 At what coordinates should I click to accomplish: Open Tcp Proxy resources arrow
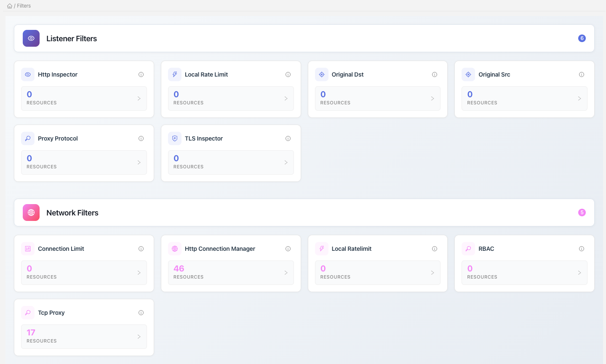(139, 337)
